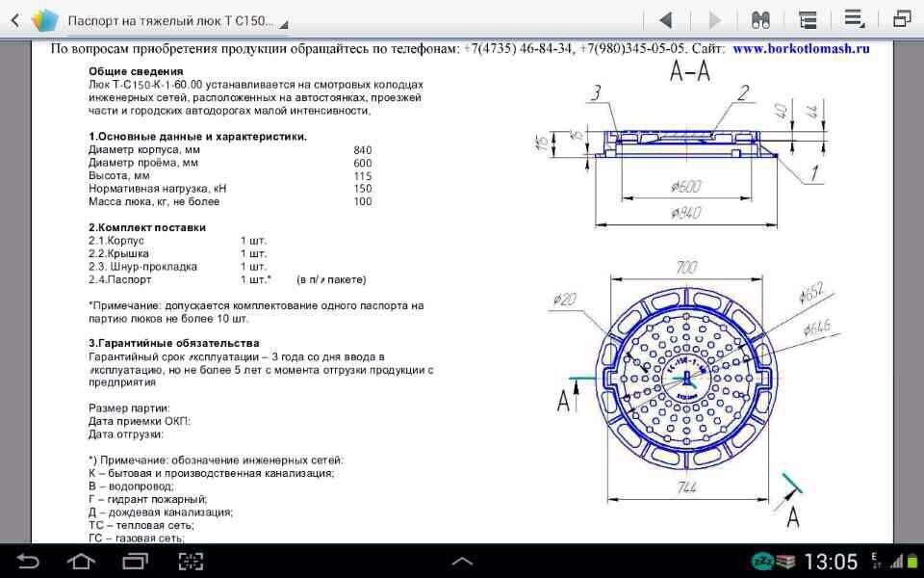Tap the value 100 for Масса люка
The width and height of the screenshot is (924, 578).
click(x=363, y=201)
